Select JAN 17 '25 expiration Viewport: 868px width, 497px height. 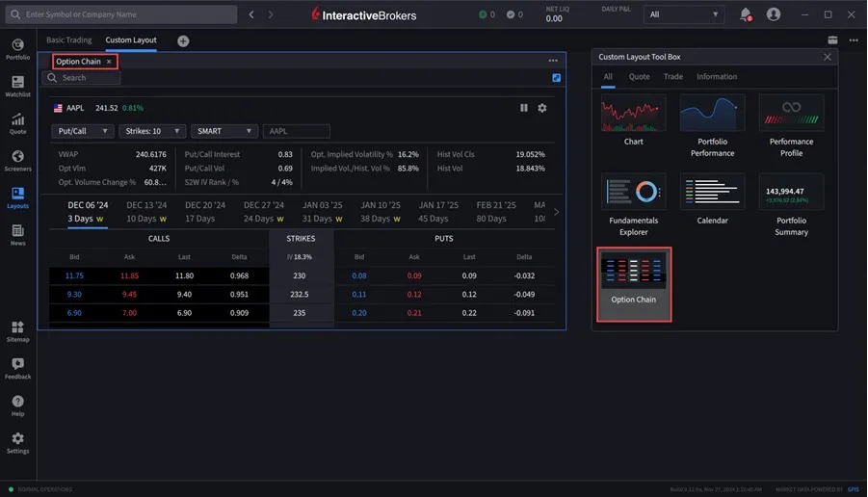click(x=438, y=212)
